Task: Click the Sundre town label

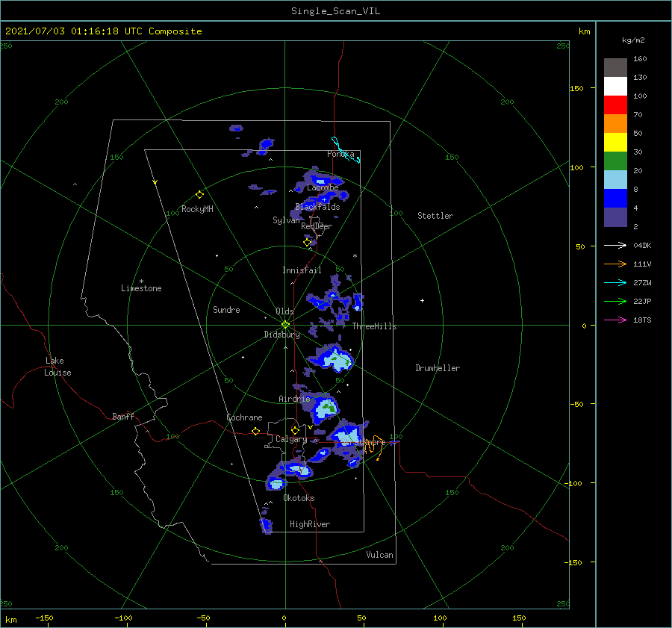Action: click(x=226, y=310)
